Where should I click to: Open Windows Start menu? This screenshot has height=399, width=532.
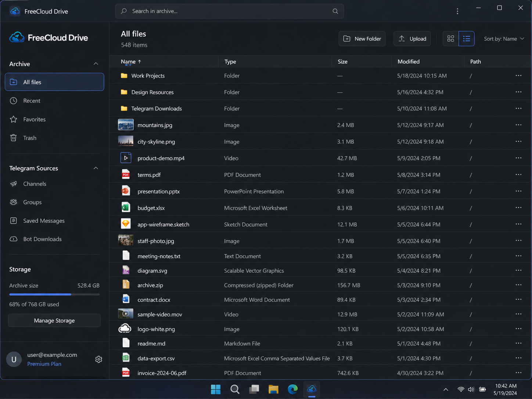pos(216,389)
